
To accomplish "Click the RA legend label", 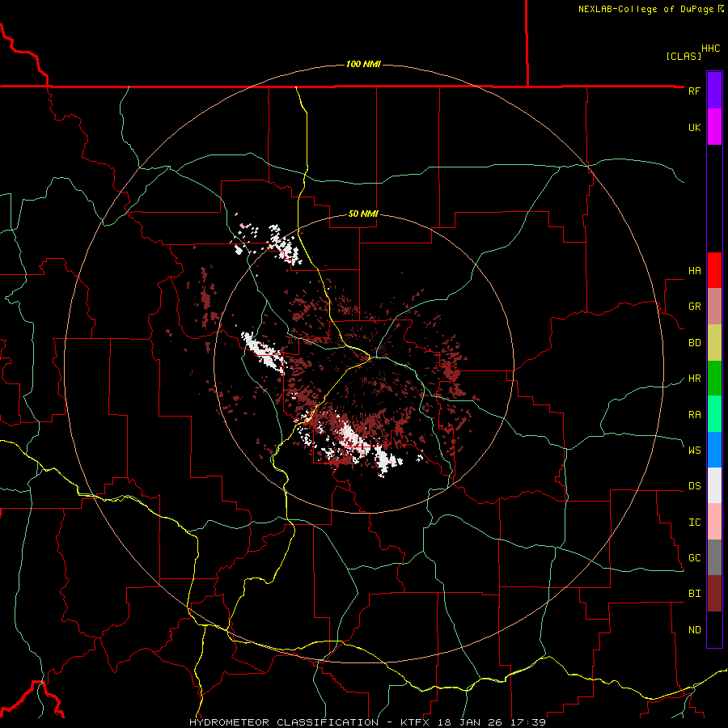I will pos(694,415).
